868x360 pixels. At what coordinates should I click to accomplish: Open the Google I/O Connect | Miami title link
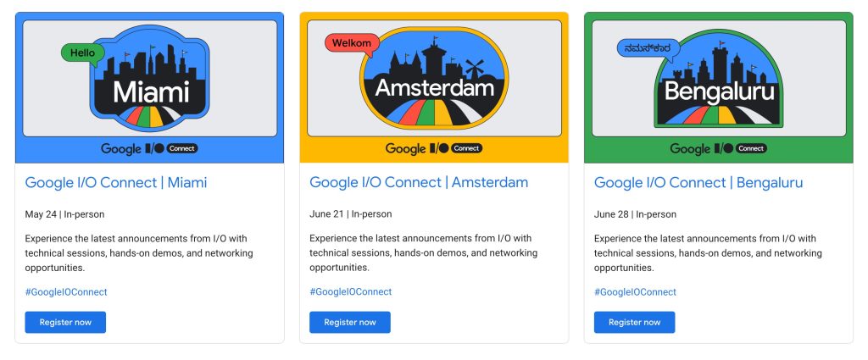coord(116,182)
